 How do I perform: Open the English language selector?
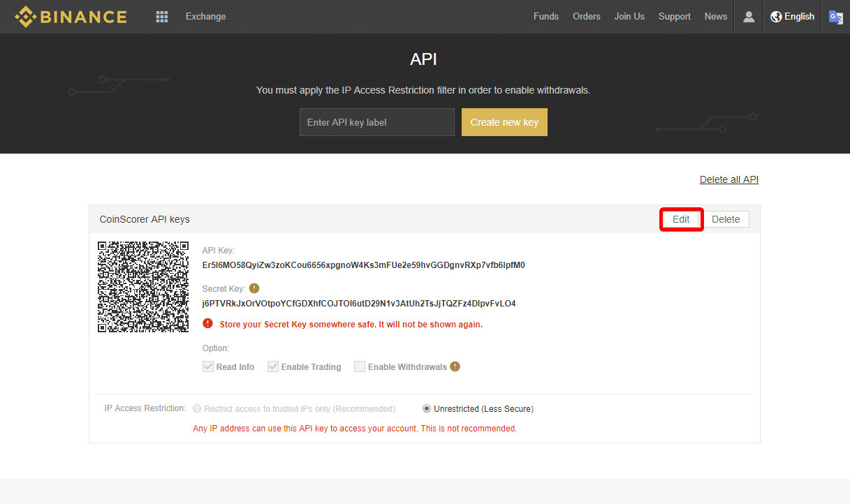(x=793, y=17)
